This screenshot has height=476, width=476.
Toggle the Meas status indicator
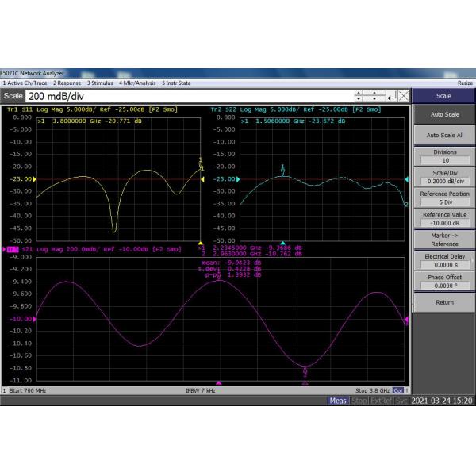click(339, 401)
